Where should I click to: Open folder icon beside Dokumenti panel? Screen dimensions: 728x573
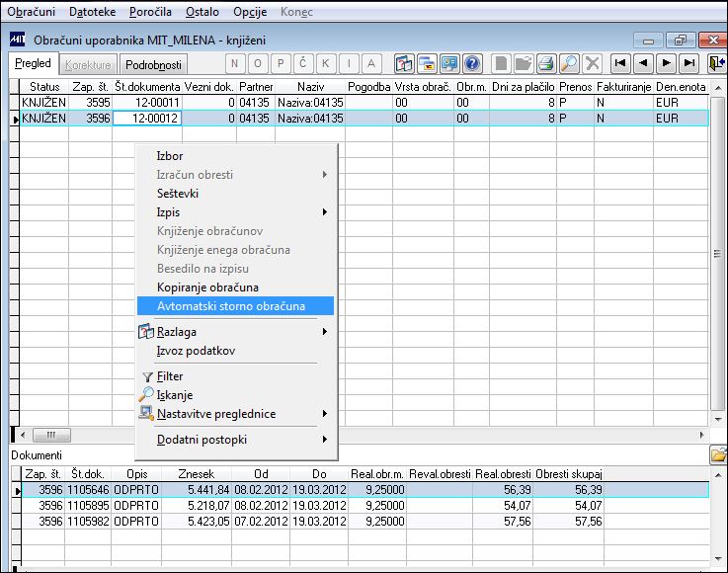point(718,454)
